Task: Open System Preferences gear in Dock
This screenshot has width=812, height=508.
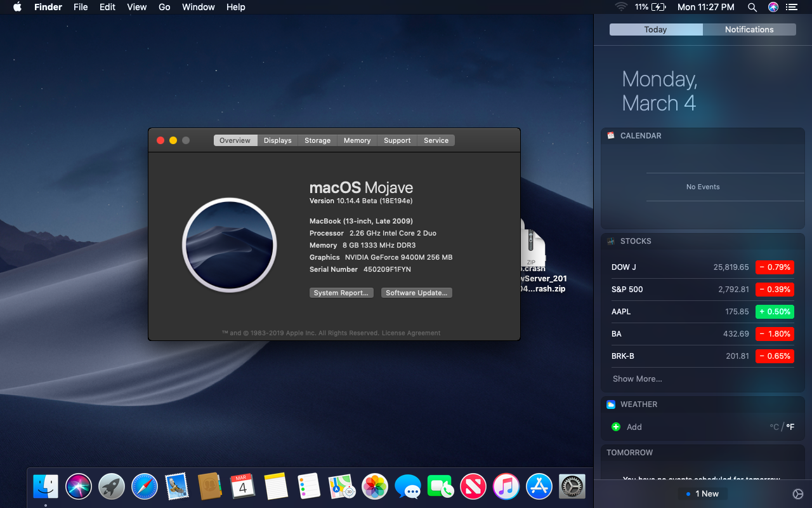Action: coord(572,487)
